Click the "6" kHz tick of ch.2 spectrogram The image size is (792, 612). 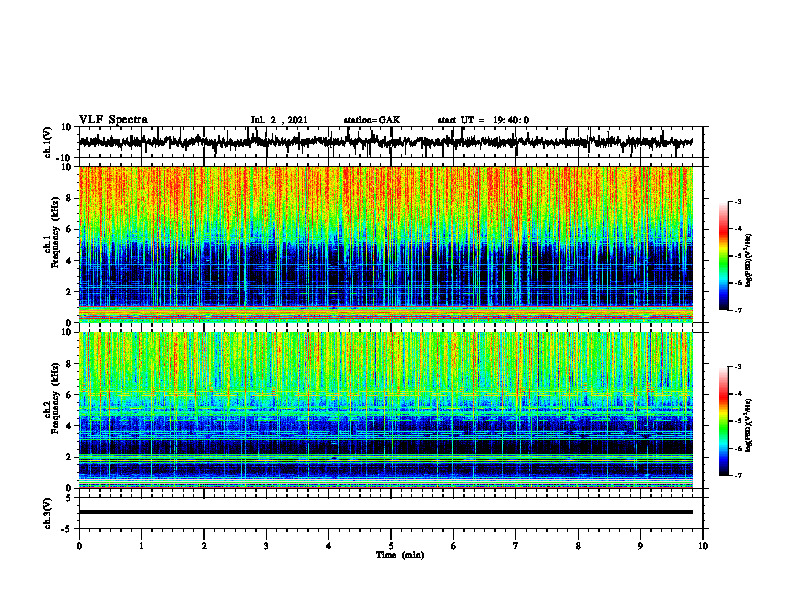(70, 395)
